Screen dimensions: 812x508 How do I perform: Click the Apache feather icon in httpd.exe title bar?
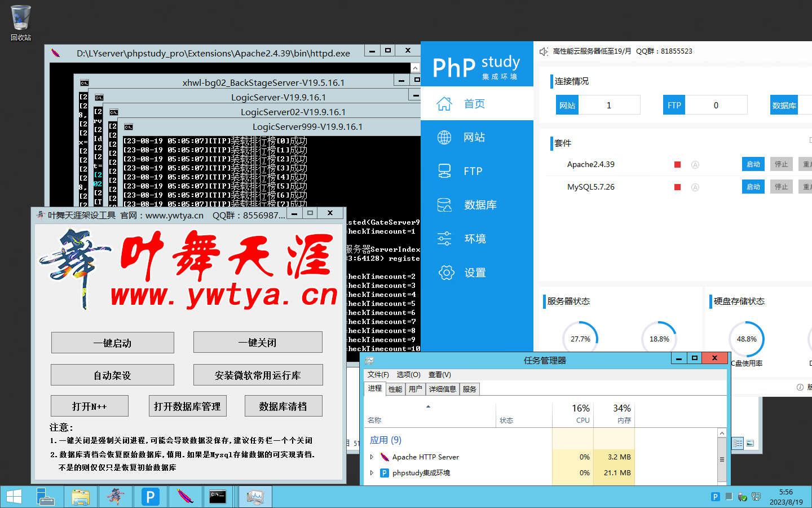pos(56,53)
